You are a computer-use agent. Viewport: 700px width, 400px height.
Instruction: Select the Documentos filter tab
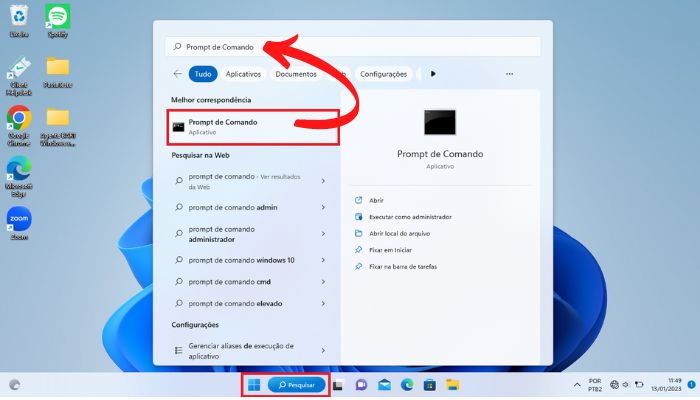pyautogui.click(x=296, y=74)
